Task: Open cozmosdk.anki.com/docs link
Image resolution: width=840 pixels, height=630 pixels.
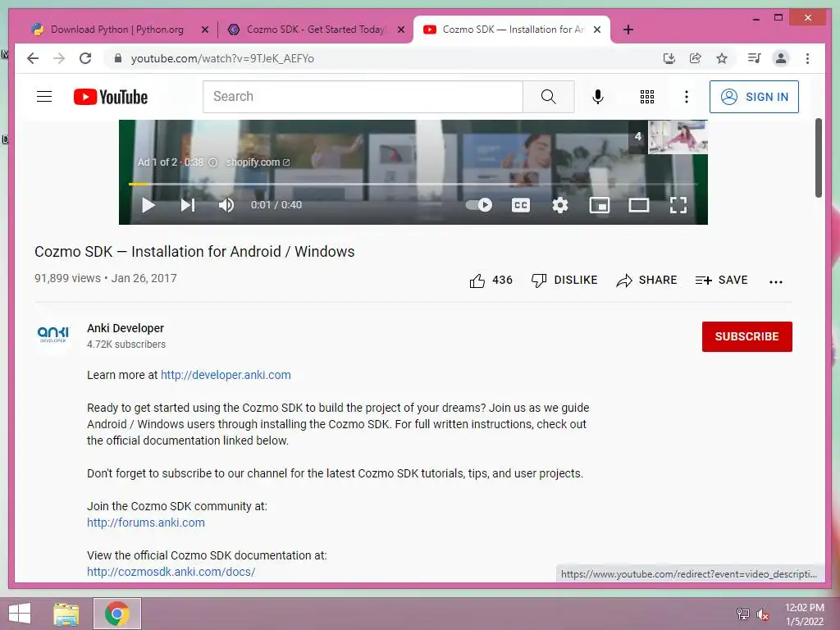Action: [171, 572]
